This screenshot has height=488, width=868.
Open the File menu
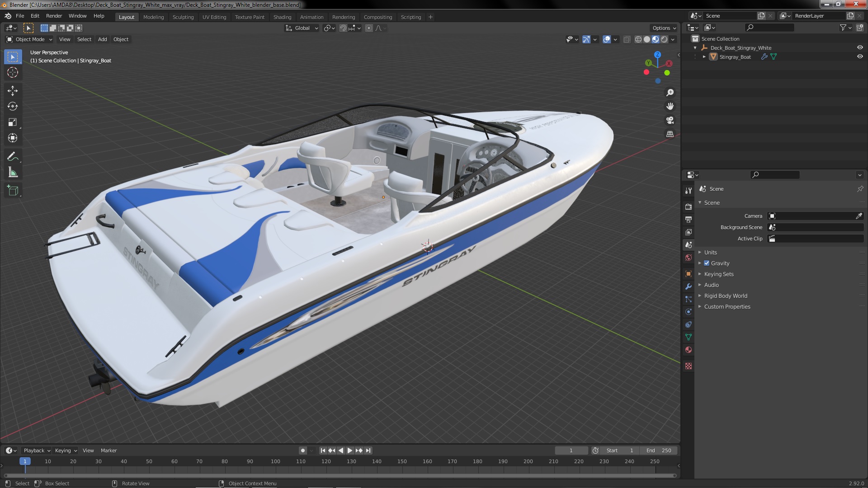tap(20, 16)
